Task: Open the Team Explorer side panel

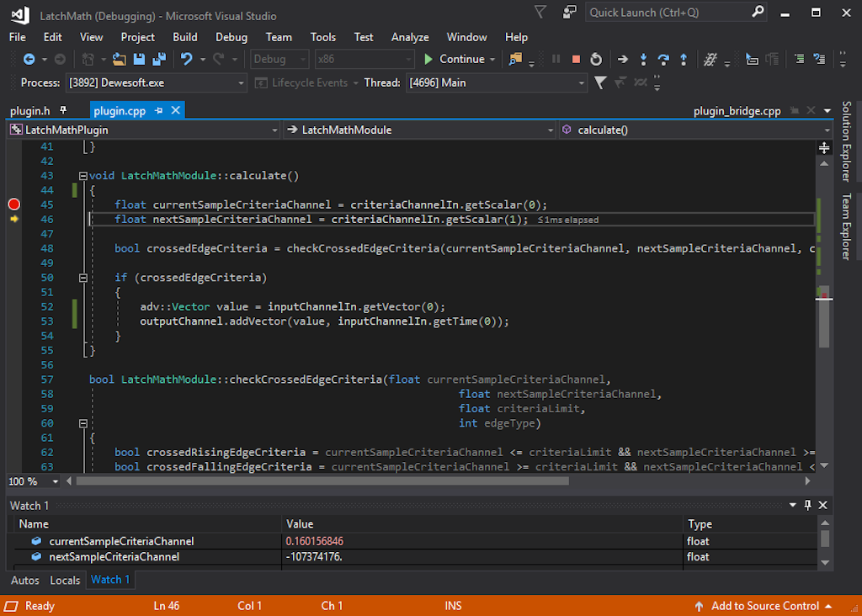Action: pos(847,226)
